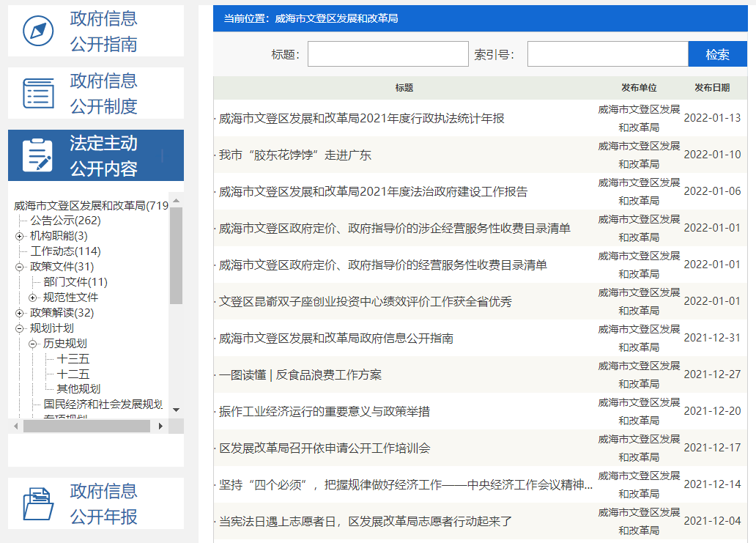Image resolution: width=756 pixels, height=543 pixels.
Task: Click the list icon for 政府信息公开制度
Action: pyautogui.click(x=39, y=93)
